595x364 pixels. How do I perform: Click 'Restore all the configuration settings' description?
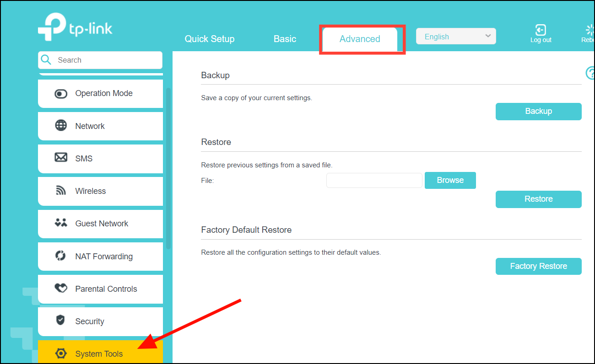point(291,252)
